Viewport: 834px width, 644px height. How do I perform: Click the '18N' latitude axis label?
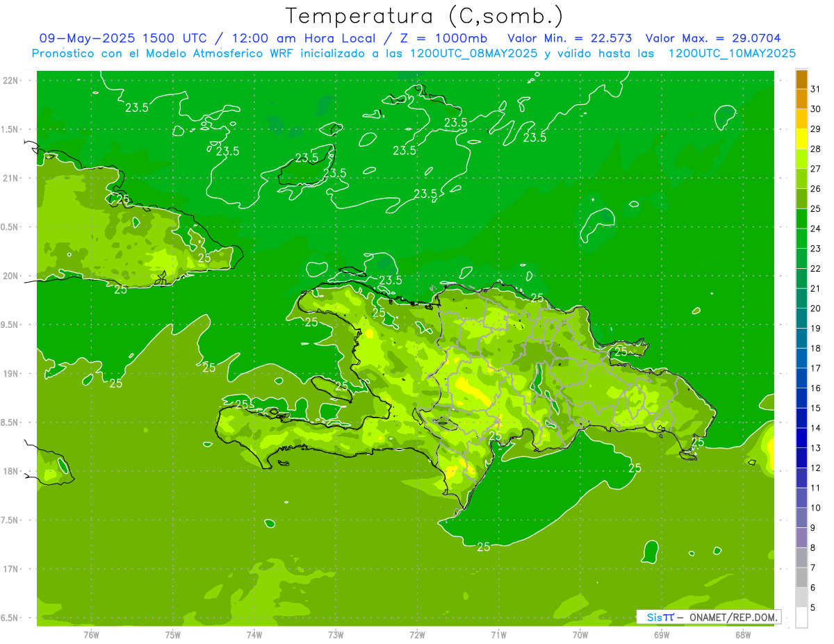coord(10,471)
